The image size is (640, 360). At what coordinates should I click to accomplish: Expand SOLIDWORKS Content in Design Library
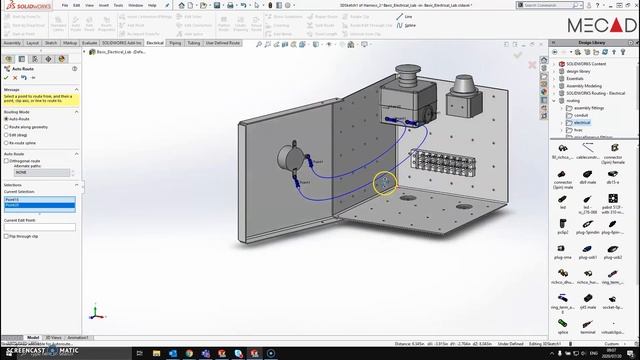click(x=554, y=64)
